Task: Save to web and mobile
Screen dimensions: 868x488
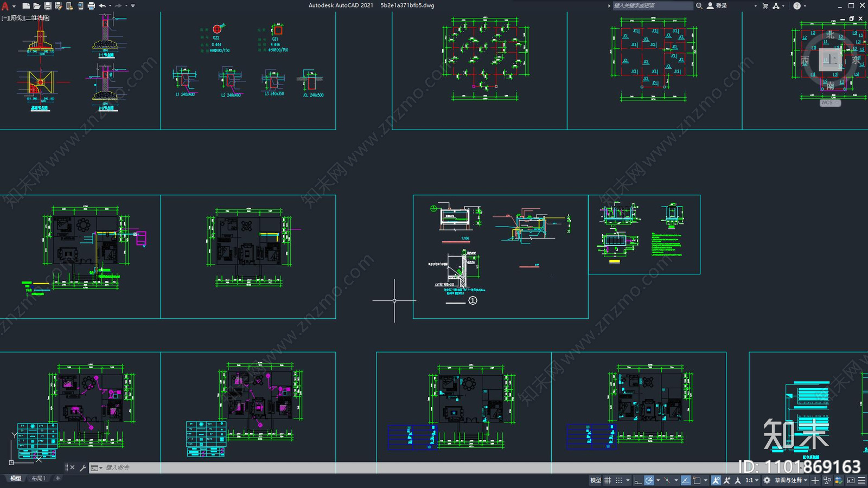Action: 80,6
